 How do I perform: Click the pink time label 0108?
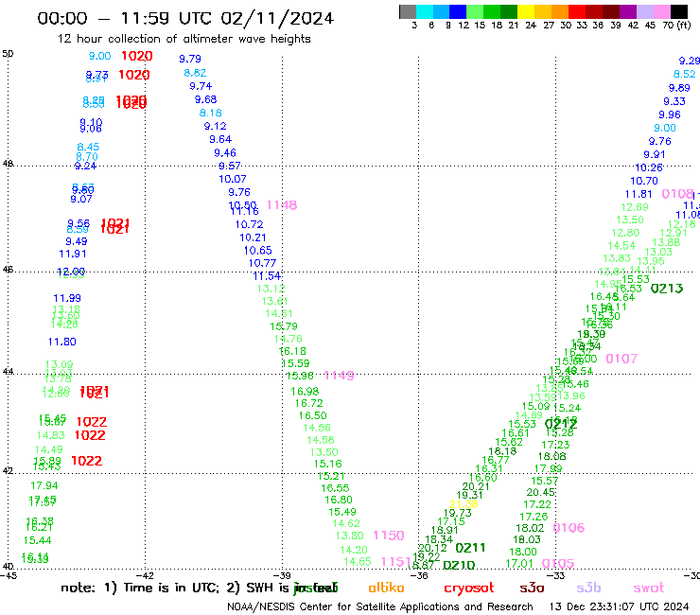677,194
